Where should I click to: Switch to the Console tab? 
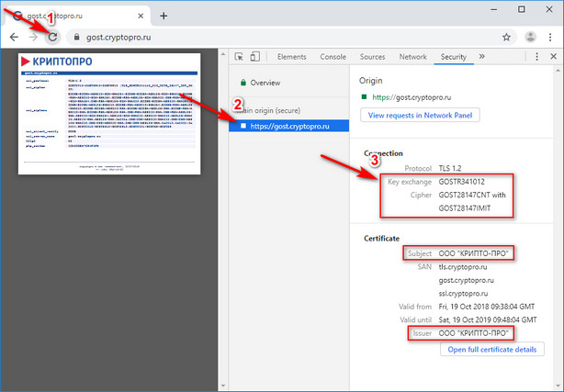(x=333, y=57)
